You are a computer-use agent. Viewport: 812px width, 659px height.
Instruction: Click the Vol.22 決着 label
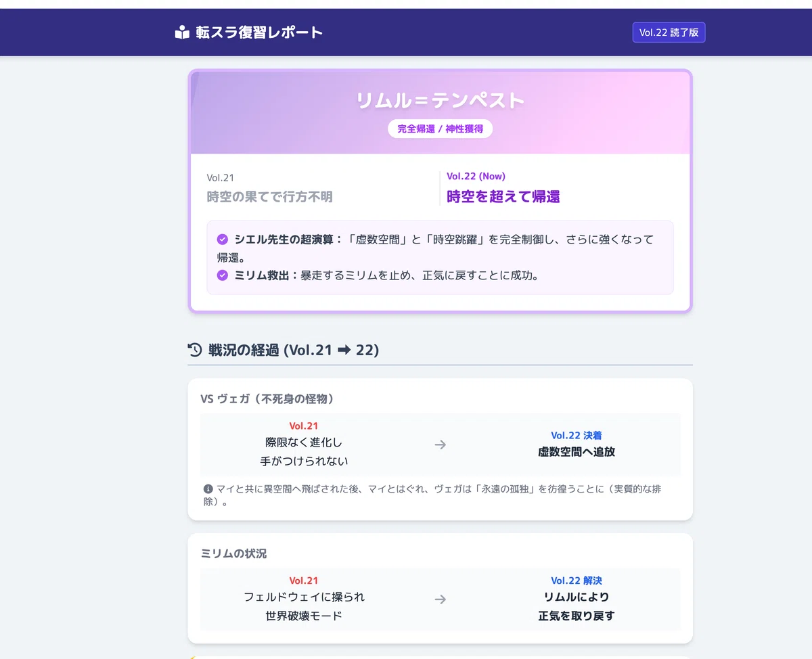pyautogui.click(x=577, y=436)
